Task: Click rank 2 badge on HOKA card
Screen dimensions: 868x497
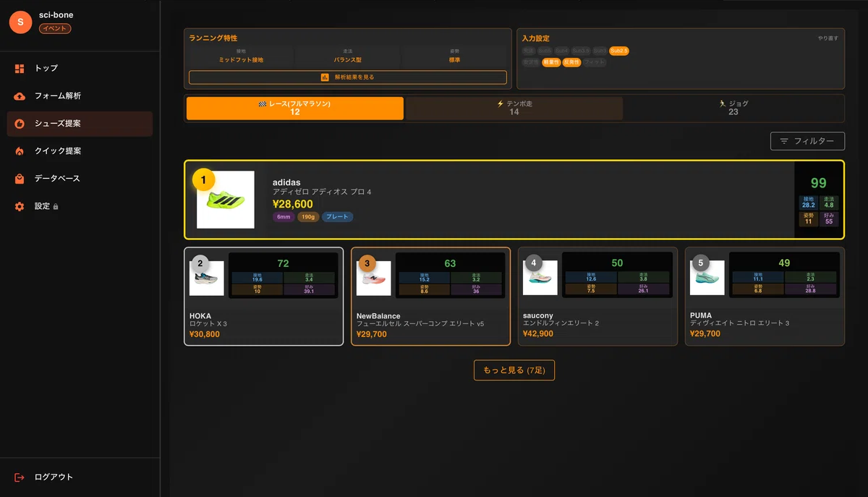Action: pyautogui.click(x=200, y=263)
